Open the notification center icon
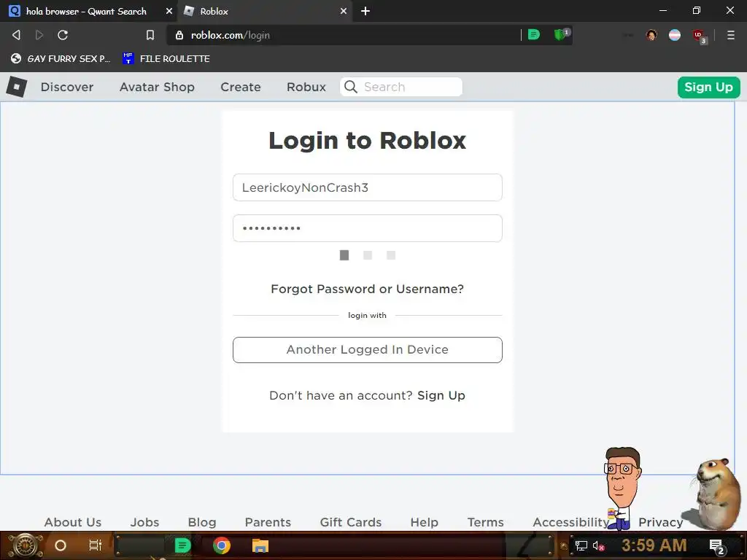This screenshot has width=747, height=560. click(716, 546)
